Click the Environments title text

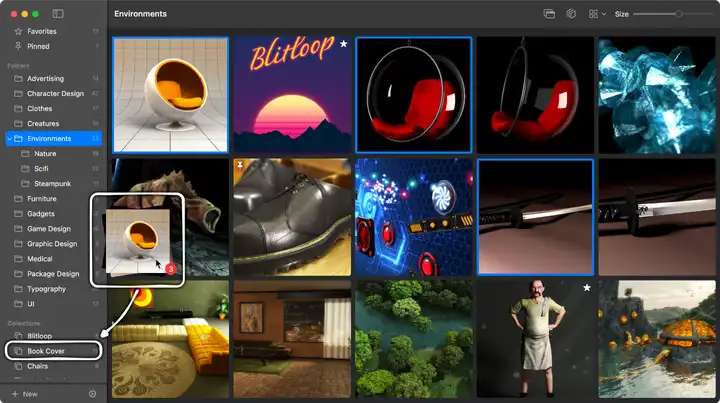pos(141,14)
